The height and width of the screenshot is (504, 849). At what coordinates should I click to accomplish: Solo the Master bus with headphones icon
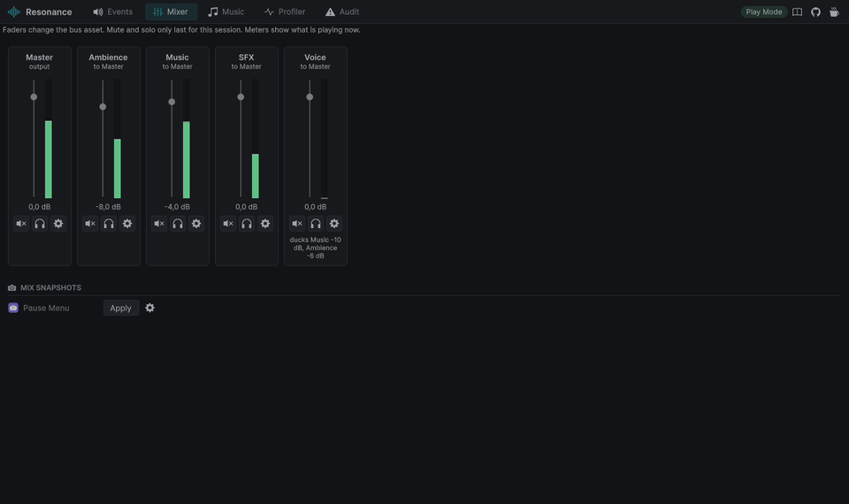pos(40,224)
